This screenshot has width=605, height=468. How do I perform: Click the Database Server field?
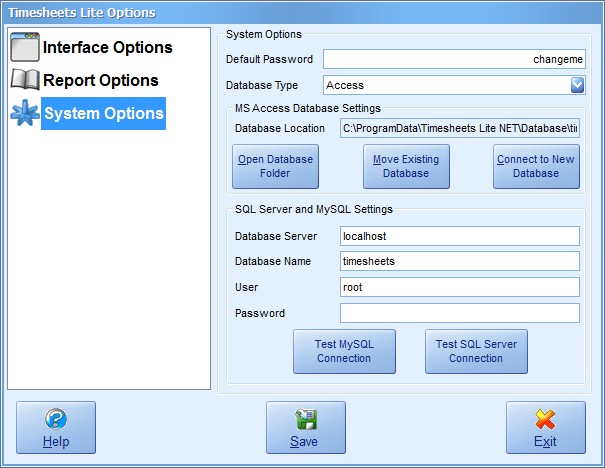460,236
